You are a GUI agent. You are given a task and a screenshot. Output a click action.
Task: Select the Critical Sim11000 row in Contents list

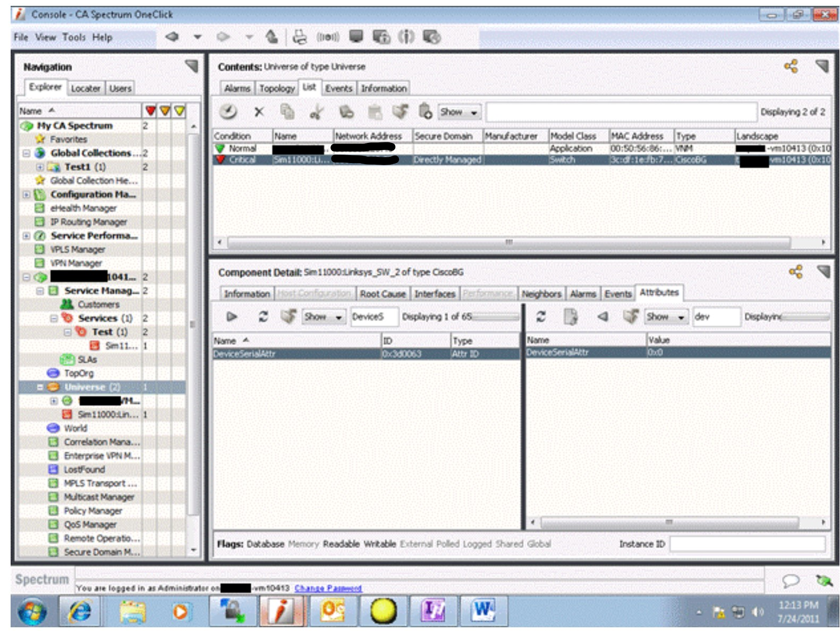522,159
